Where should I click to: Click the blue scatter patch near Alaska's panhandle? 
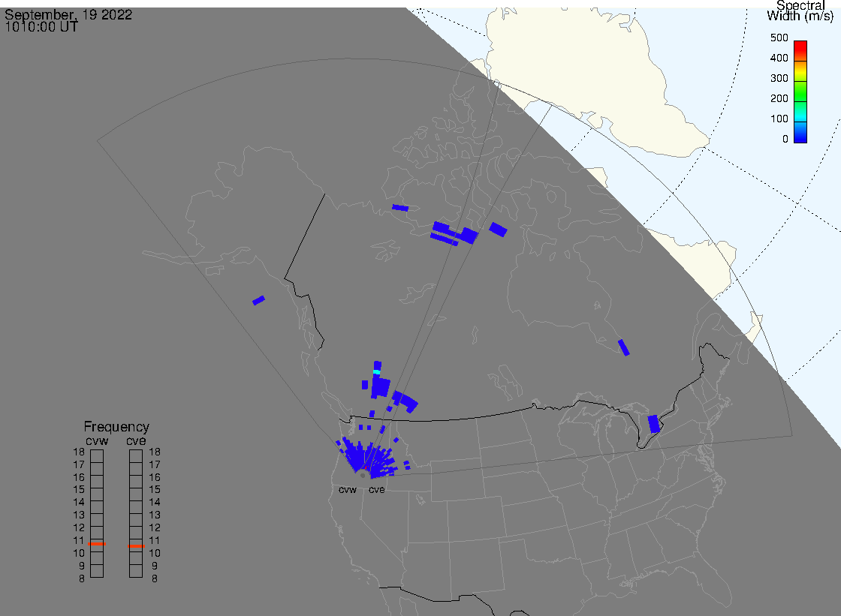(x=258, y=300)
